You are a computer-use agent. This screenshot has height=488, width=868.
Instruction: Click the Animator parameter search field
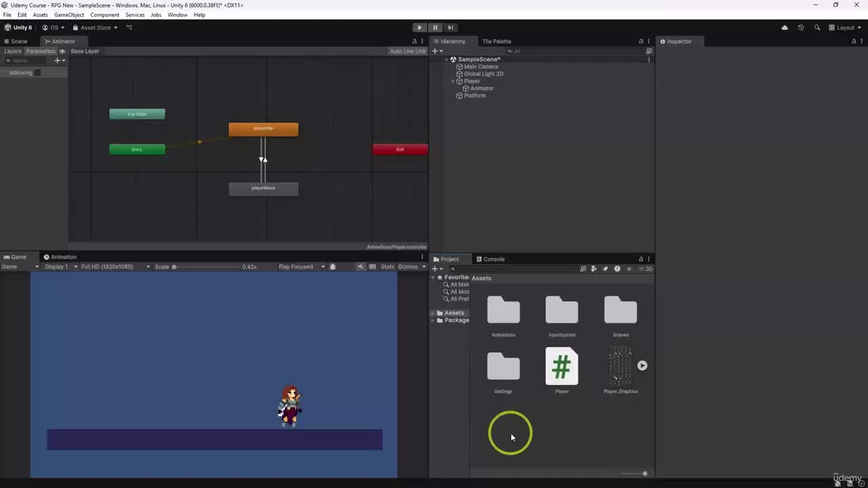pyautogui.click(x=27, y=60)
